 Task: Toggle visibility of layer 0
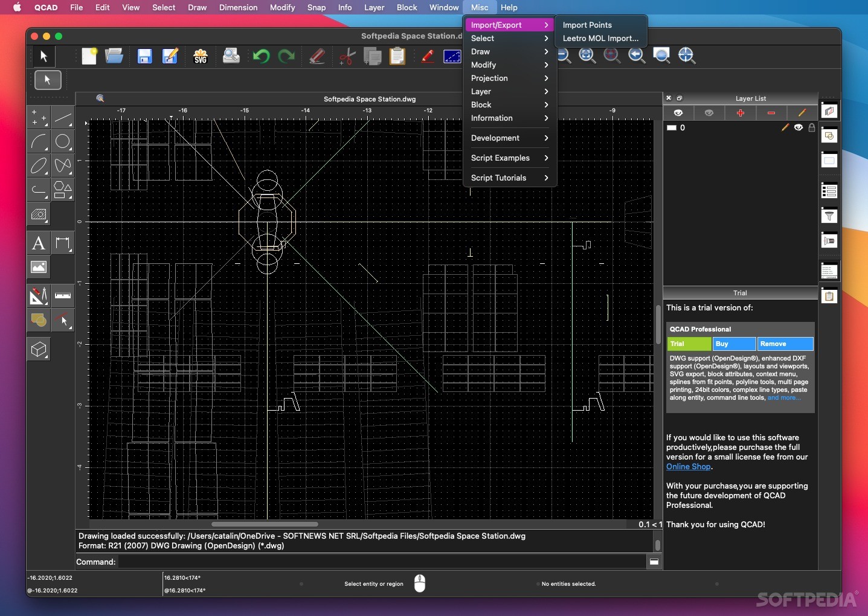pyautogui.click(x=799, y=127)
